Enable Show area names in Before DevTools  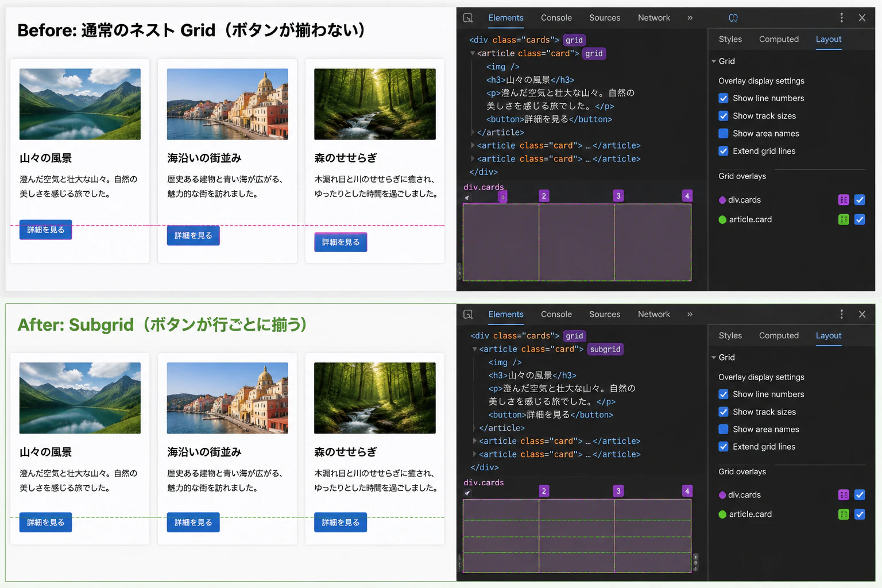click(724, 133)
